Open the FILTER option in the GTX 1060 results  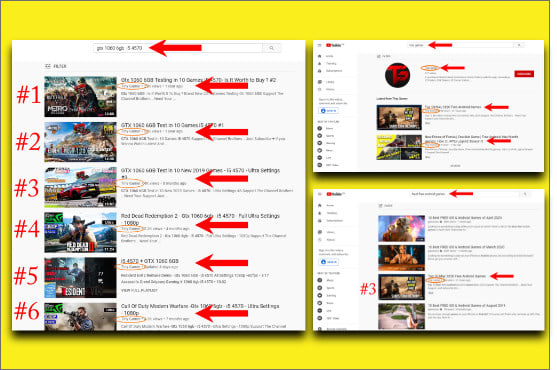(x=56, y=66)
